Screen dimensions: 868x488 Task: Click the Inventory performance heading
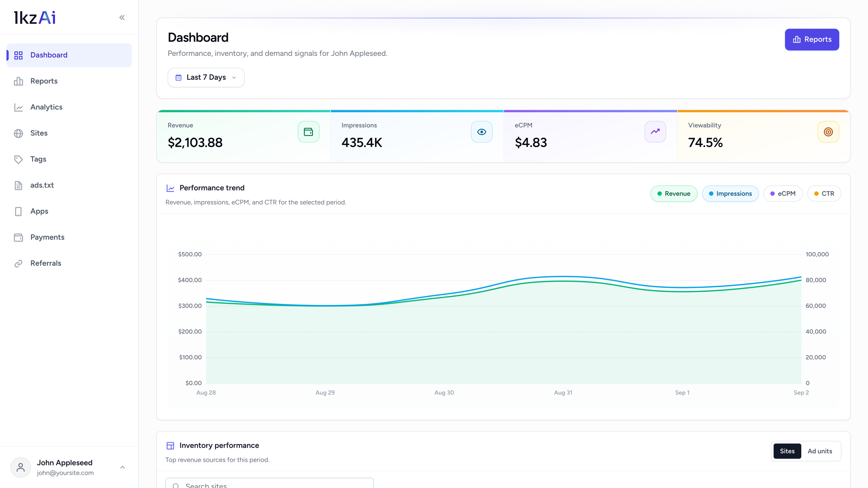[219, 445]
